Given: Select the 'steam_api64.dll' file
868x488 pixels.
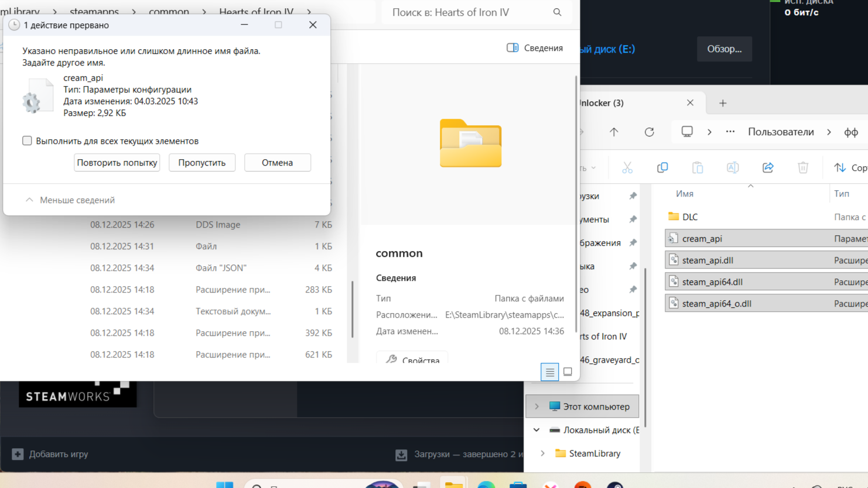Looking at the screenshot, I should click(766, 282).
